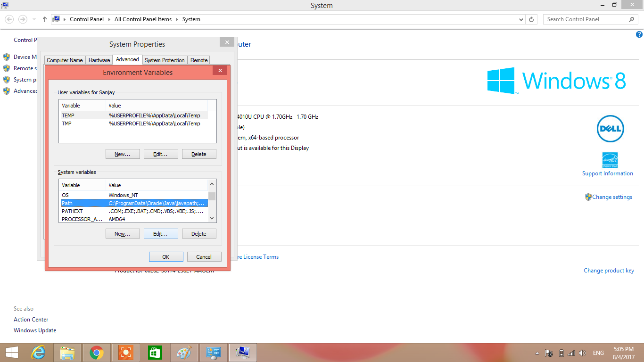This screenshot has height=362, width=644.
Task: Check battery status in the system tray
Action: (x=561, y=353)
